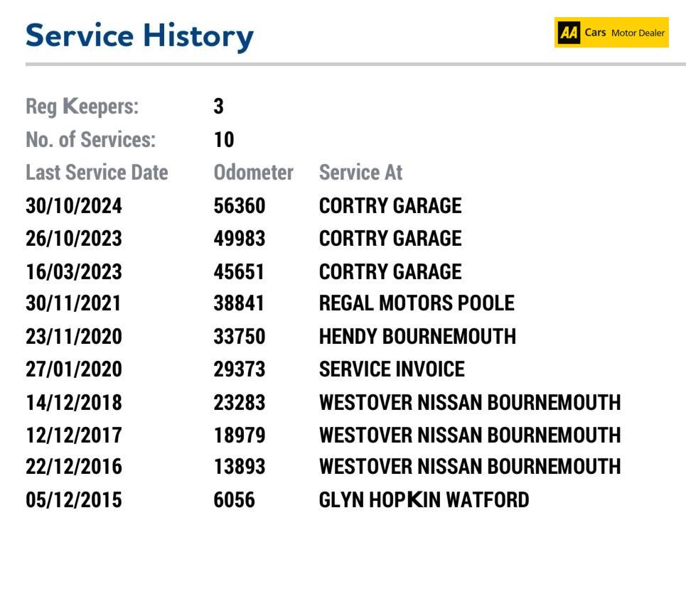Click the Last Service Date column header
This screenshot has width=686, height=616.
(x=97, y=173)
